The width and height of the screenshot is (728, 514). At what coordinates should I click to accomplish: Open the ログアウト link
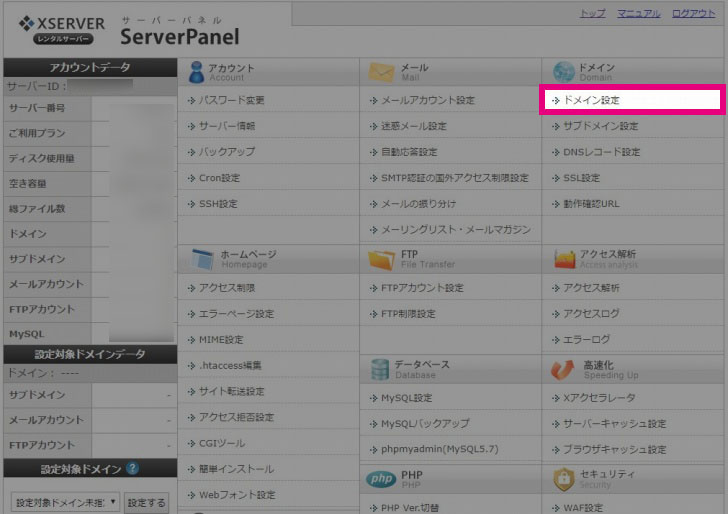point(693,13)
